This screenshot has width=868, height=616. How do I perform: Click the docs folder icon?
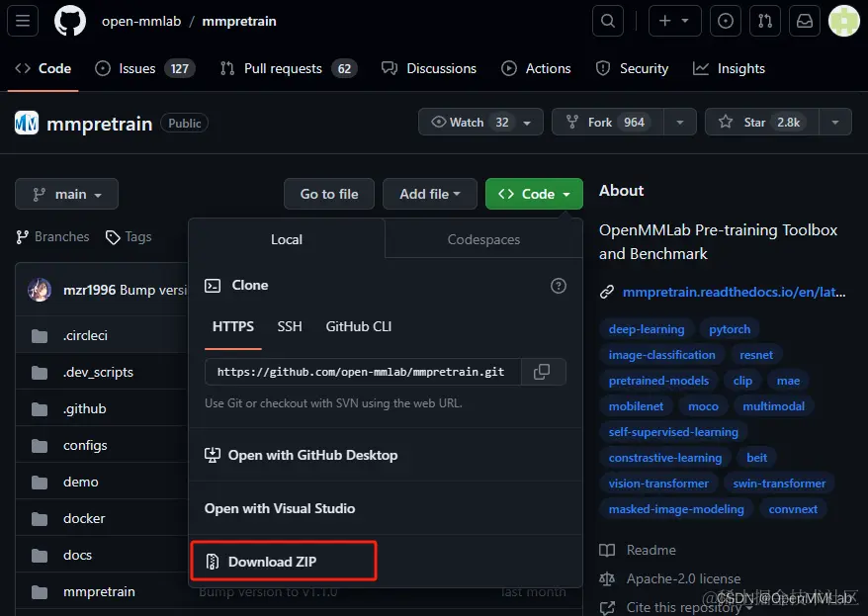[x=40, y=555]
